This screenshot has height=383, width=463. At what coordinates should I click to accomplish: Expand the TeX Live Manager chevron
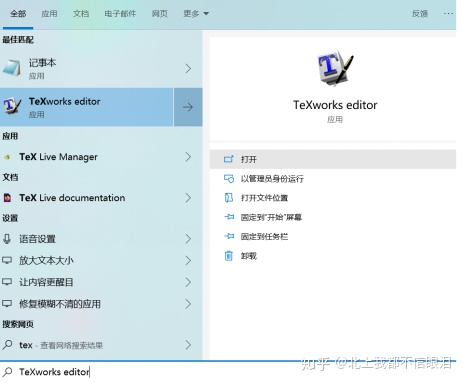[188, 157]
